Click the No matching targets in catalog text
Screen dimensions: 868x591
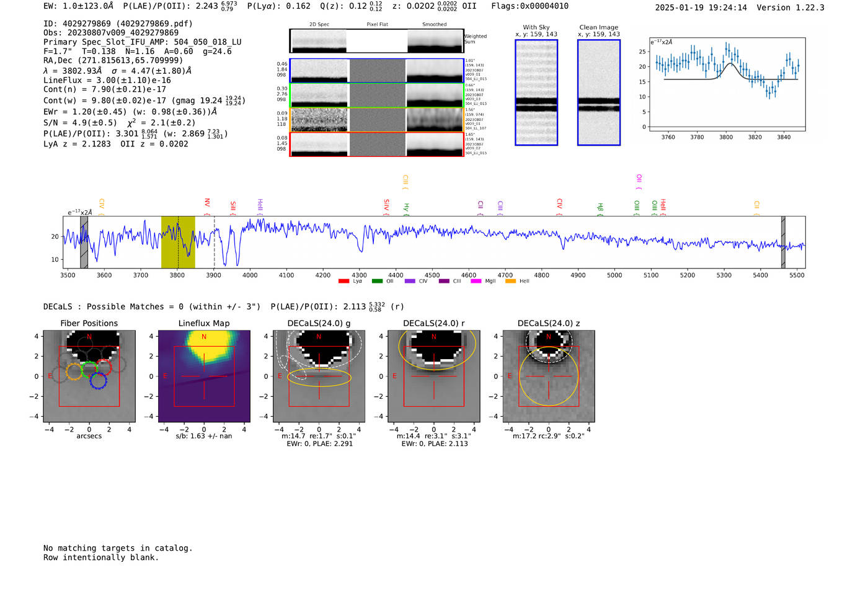(118, 548)
